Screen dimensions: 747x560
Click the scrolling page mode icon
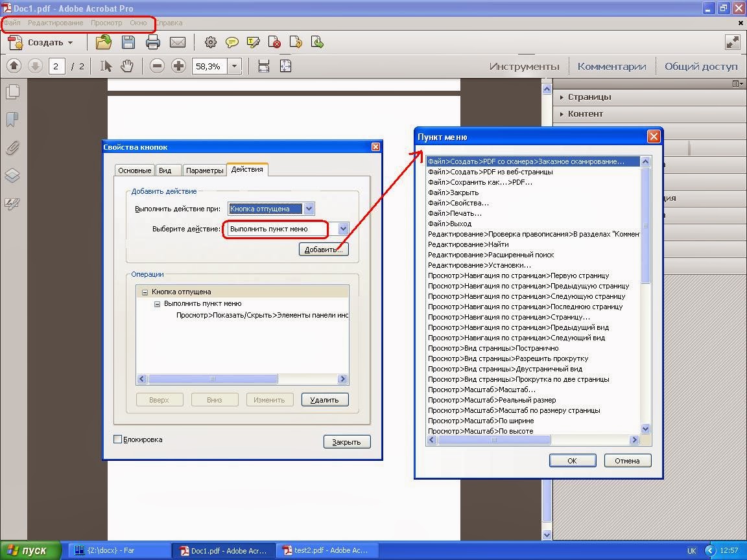coord(264,65)
